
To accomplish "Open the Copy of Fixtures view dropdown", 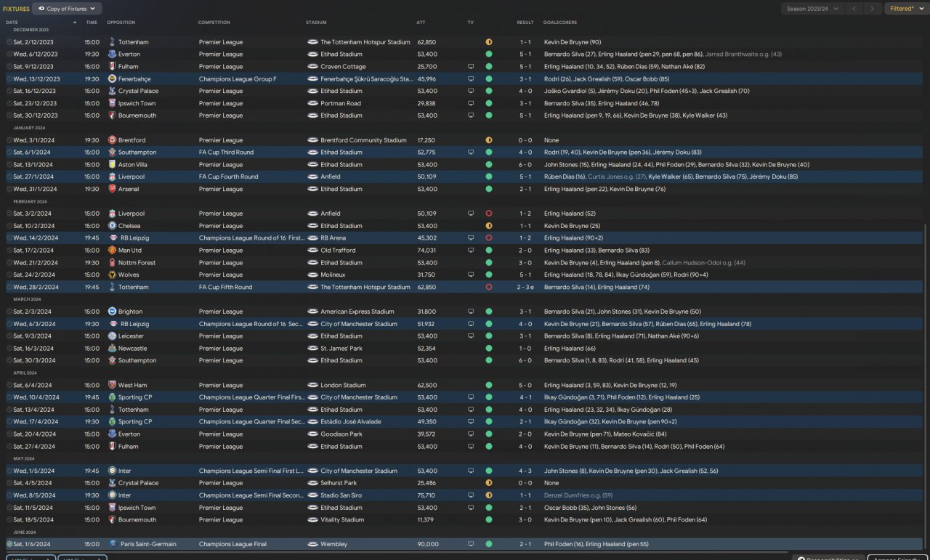I will pos(67,9).
